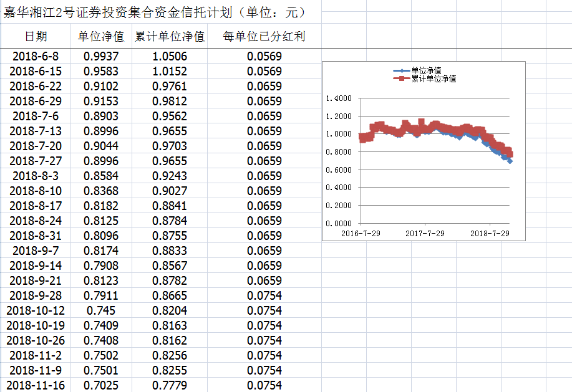Viewport: 572px width, 392px height.
Task: Select cumulative value cell 0.9703
Action: [x=170, y=146]
